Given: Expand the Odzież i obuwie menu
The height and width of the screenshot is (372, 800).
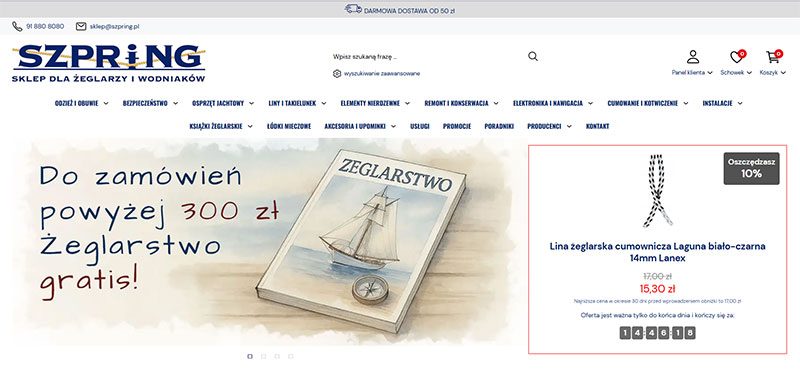Looking at the screenshot, I should click(x=82, y=103).
